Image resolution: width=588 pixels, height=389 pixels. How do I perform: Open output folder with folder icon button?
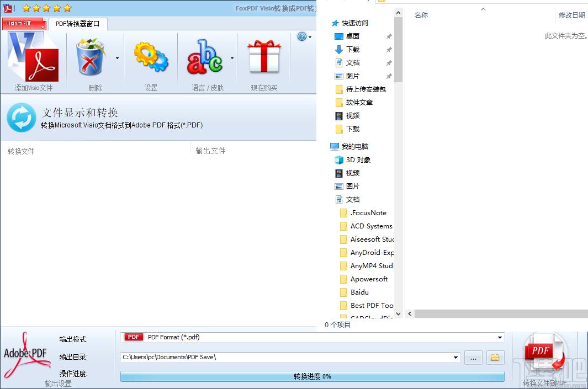coord(495,358)
